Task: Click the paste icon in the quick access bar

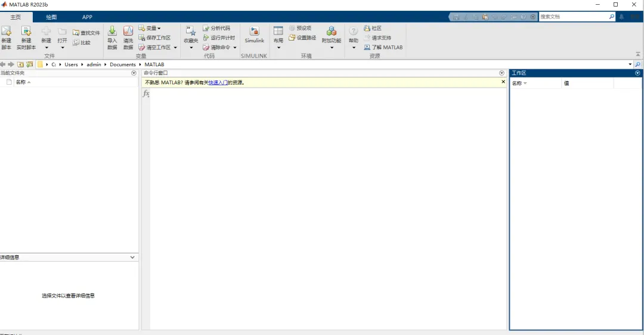Action: (x=485, y=17)
